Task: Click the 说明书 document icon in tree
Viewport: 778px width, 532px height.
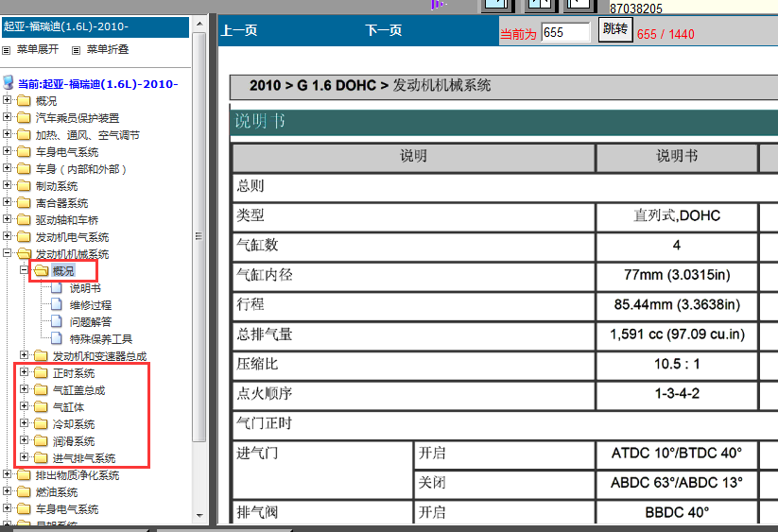Action: click(x=57, y=287)
